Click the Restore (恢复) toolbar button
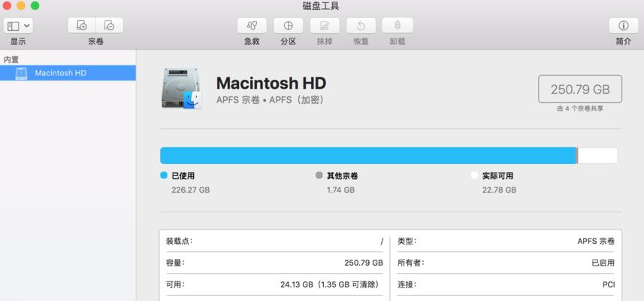Viewport: 644px width, 301px height. point(361,26)
